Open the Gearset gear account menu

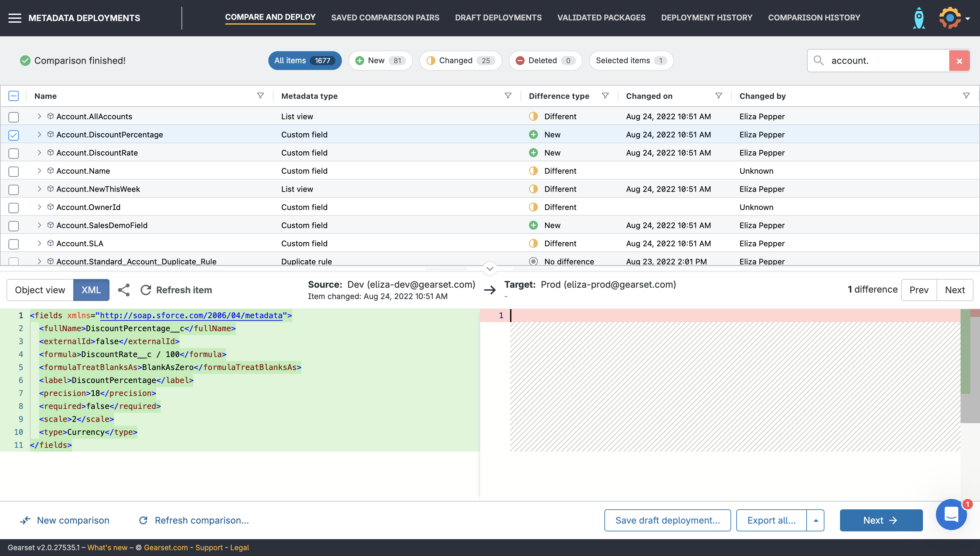coord(950,18)
